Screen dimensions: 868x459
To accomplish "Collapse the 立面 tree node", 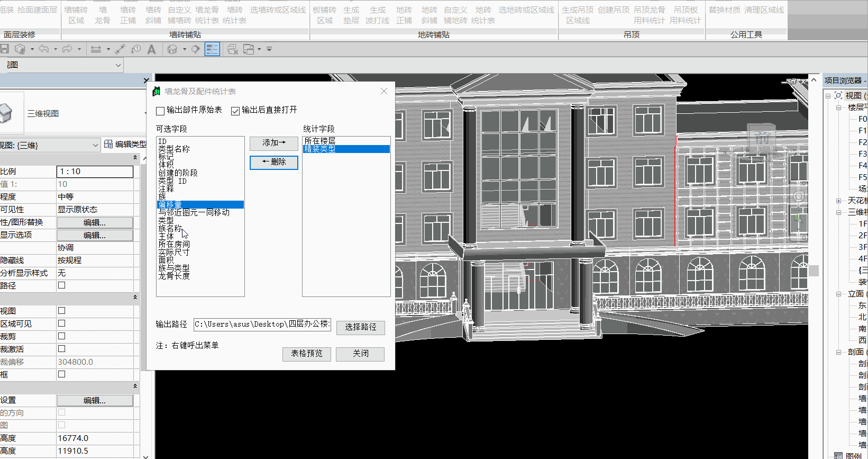I will [838, 294].
